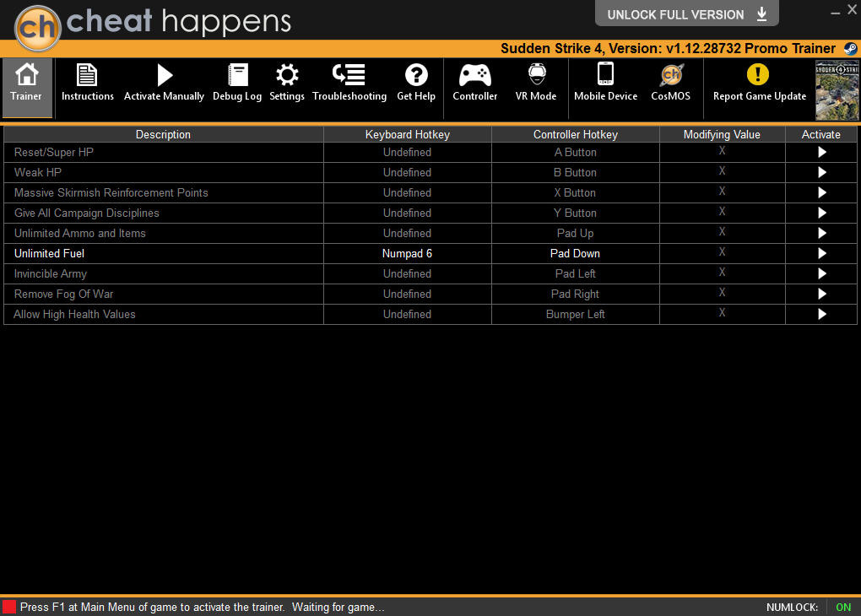Image resolution: width=861 pixels, height=616 pixels.
Task: Click the Pad Left controller hotkey cell
Action: (576, 274)
